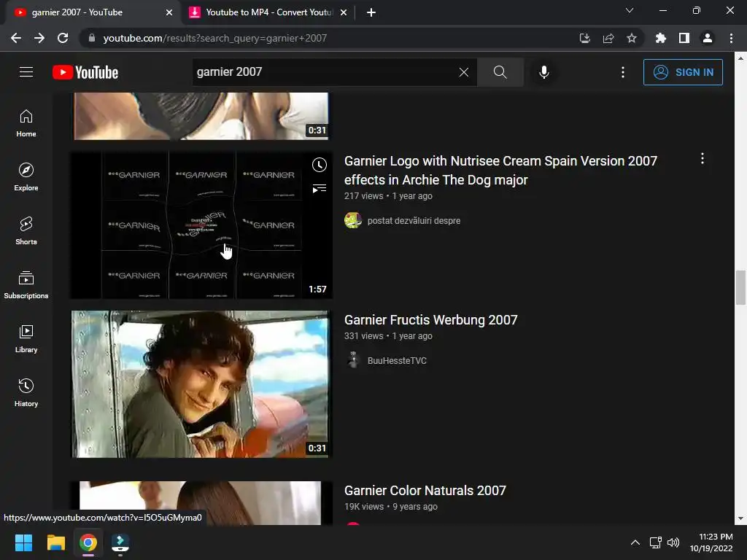This screenshot has width=747, height=560.
Task: Open the network tray icon
Action: pyautogui.click(x=656, y=542)
